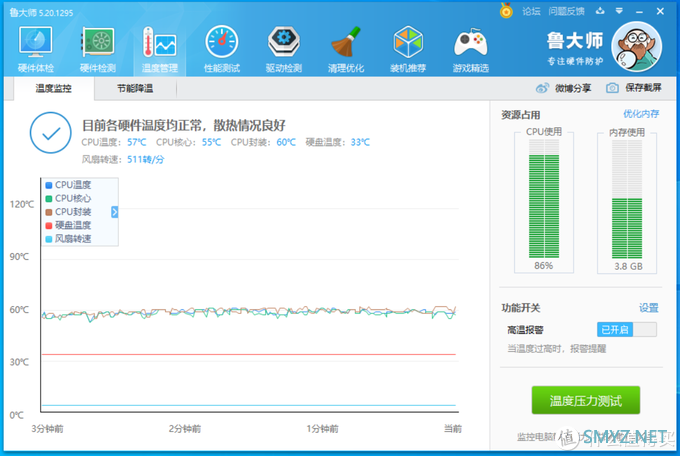Click 硬盘温度 value 33℃
This screenshot has width=680, height=456.
360,142
